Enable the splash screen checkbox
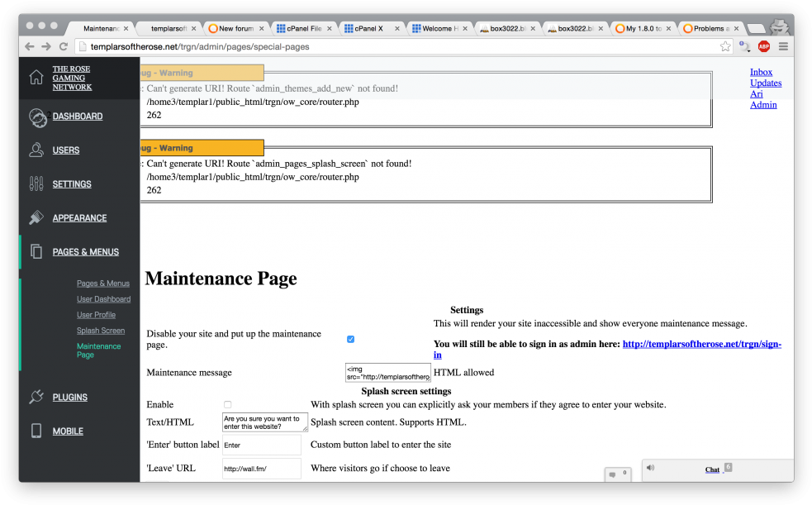Image resolution: width=812 pixels, height=505 pixels. 228,404
